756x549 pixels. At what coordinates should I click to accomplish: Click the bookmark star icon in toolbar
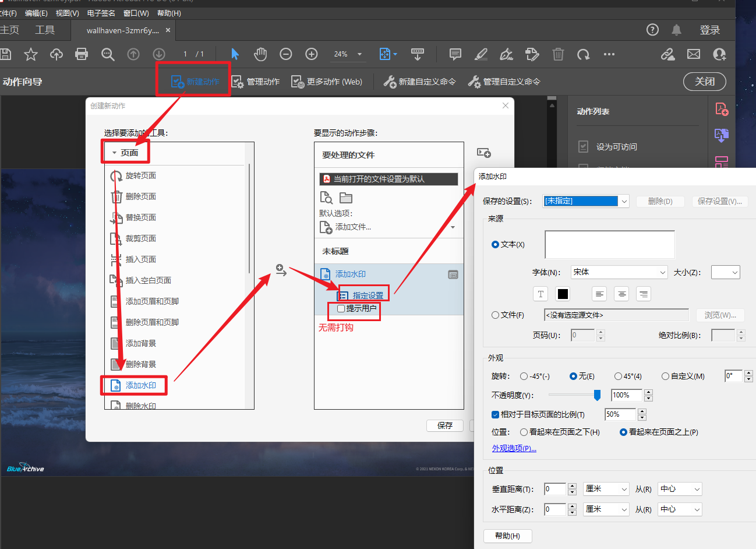31,54
